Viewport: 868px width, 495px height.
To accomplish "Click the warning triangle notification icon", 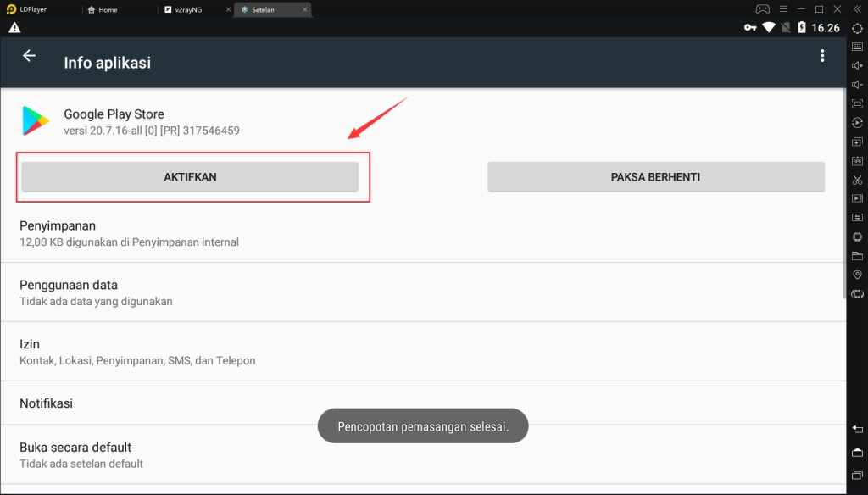I will point(14,28).
